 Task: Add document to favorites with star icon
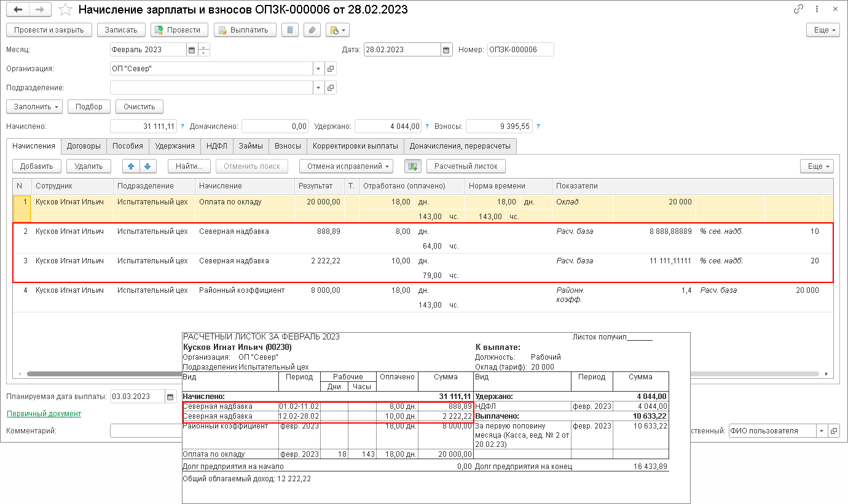65,10
